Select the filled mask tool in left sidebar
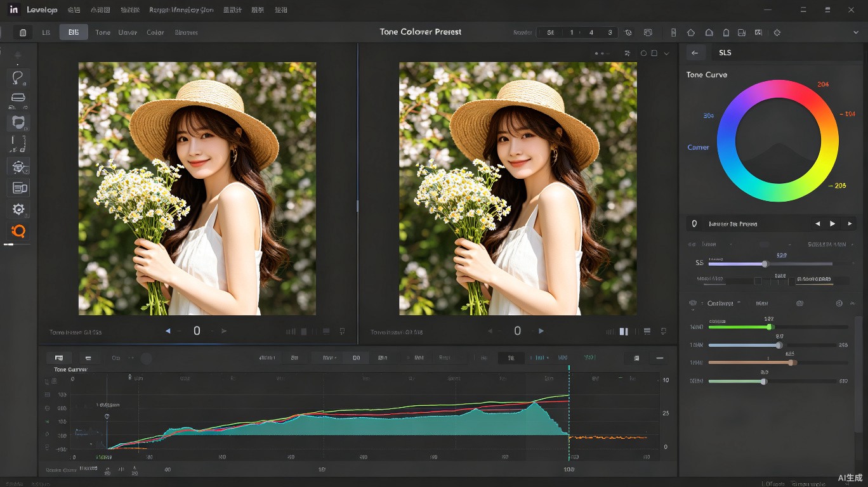Viewport: 868px width, 487px height. pos(18,122)
